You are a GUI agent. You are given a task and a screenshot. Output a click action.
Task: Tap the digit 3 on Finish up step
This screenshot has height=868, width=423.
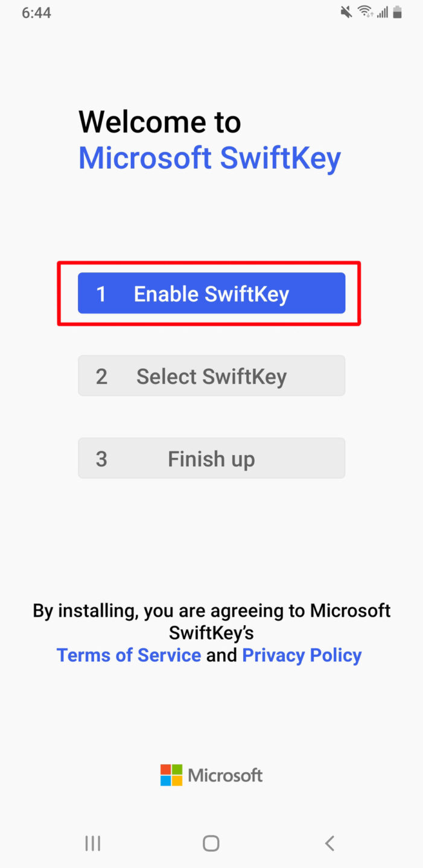101,459
